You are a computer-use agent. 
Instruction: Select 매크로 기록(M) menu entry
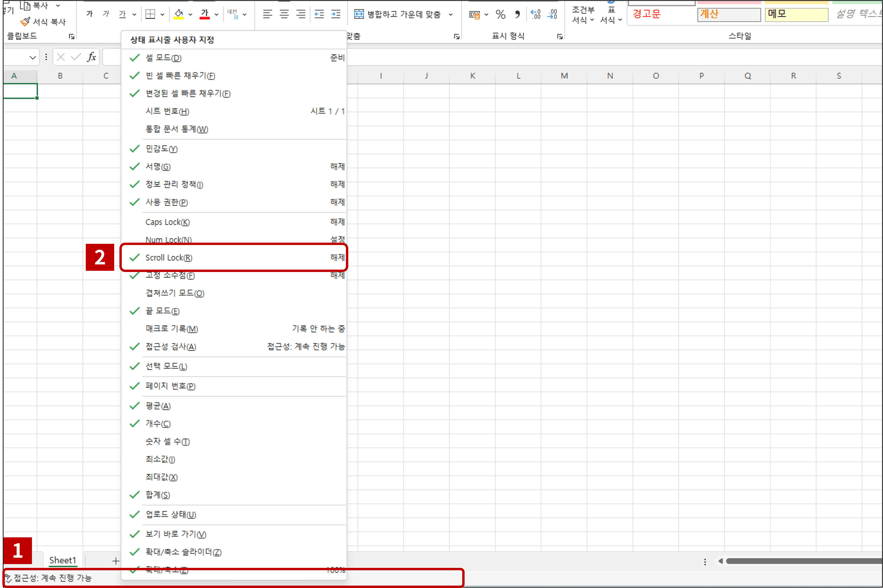(172, 329)
